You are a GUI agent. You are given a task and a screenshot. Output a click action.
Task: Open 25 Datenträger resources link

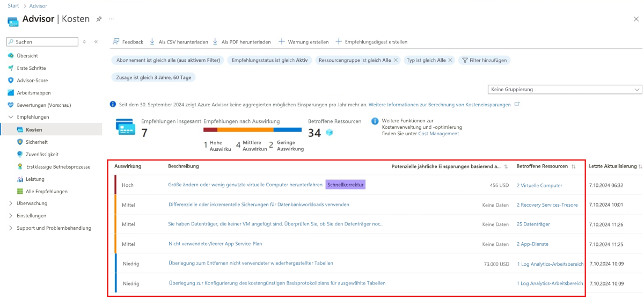click(x=533, y=224)
